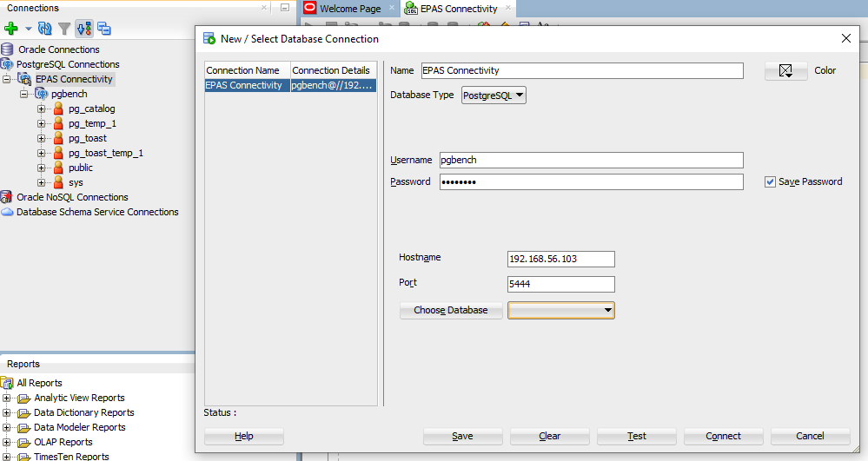Click the Apply Filter funnel icon
Screen dimensions: 868x461
[x=64, y=29]
